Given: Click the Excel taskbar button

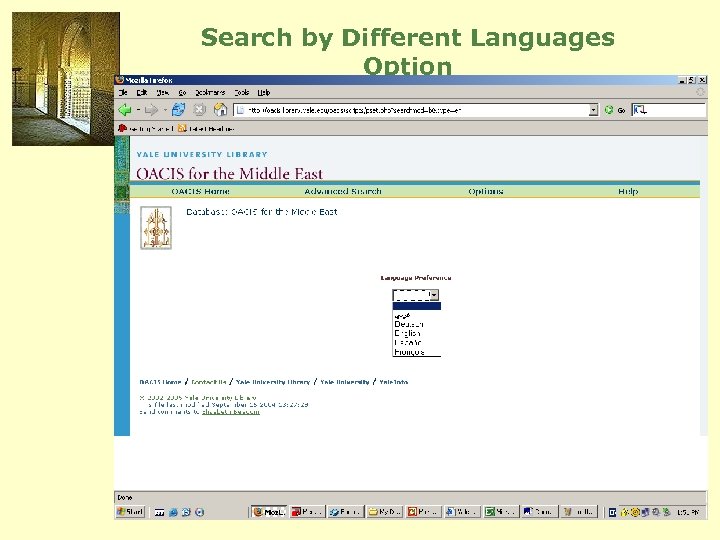Looking at the screenshot, I should pyautogui.click(x=501, y=512).
